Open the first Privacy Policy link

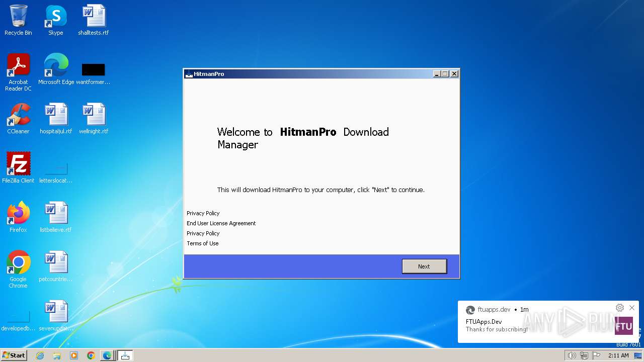coord(203,213)
